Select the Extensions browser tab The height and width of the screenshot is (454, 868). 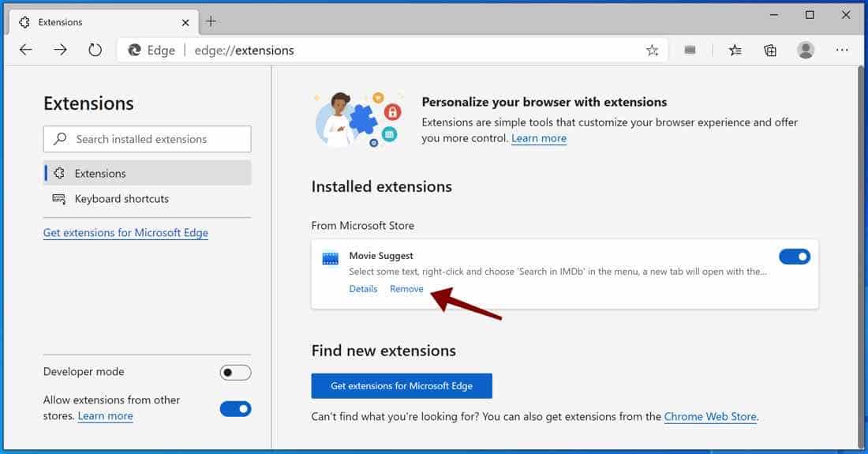(x=103, y=22)
